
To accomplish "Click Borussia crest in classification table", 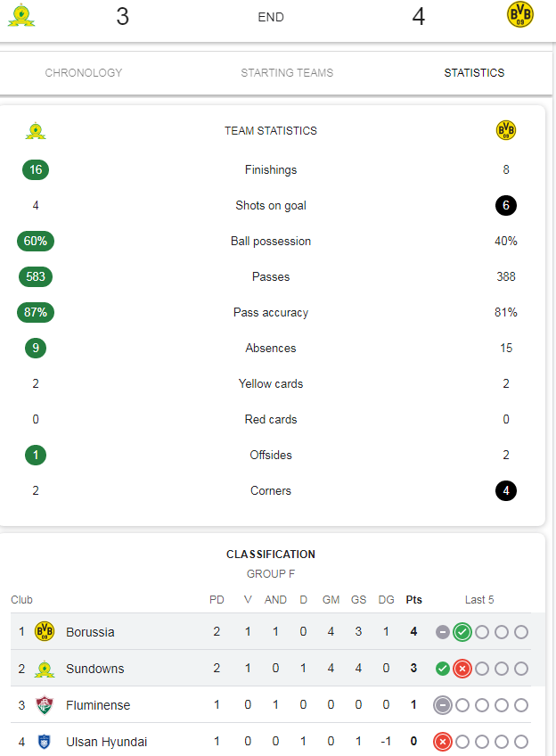I will pyautogui.click(x=45, y=631).
